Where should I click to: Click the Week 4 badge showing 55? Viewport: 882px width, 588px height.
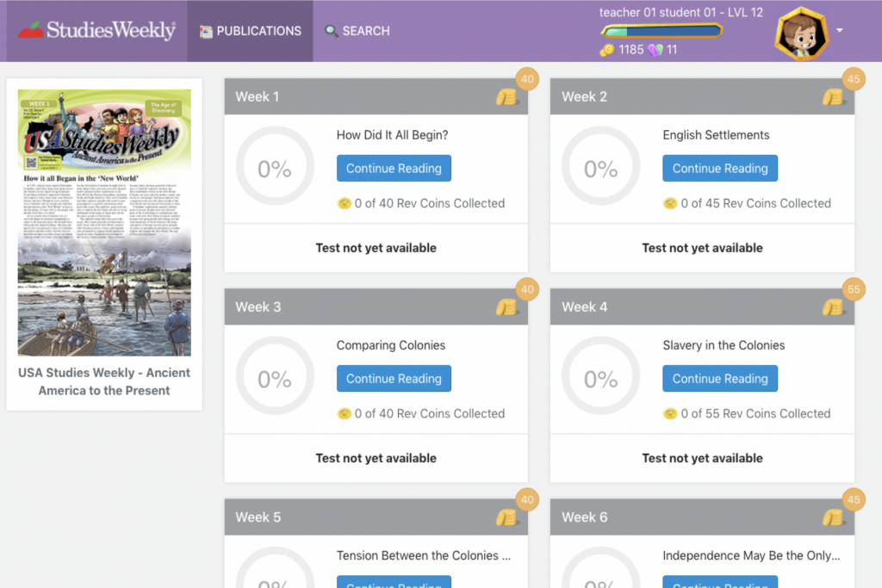click(854, 289)
